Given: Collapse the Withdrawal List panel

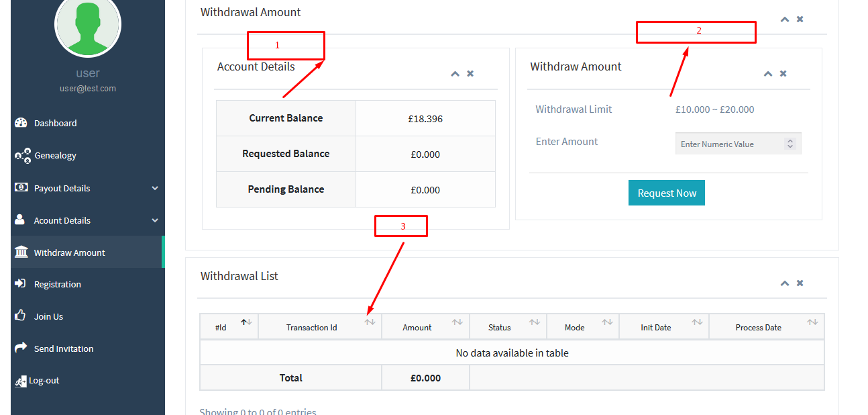Looking at the screenshot, I should click(784, 283).
